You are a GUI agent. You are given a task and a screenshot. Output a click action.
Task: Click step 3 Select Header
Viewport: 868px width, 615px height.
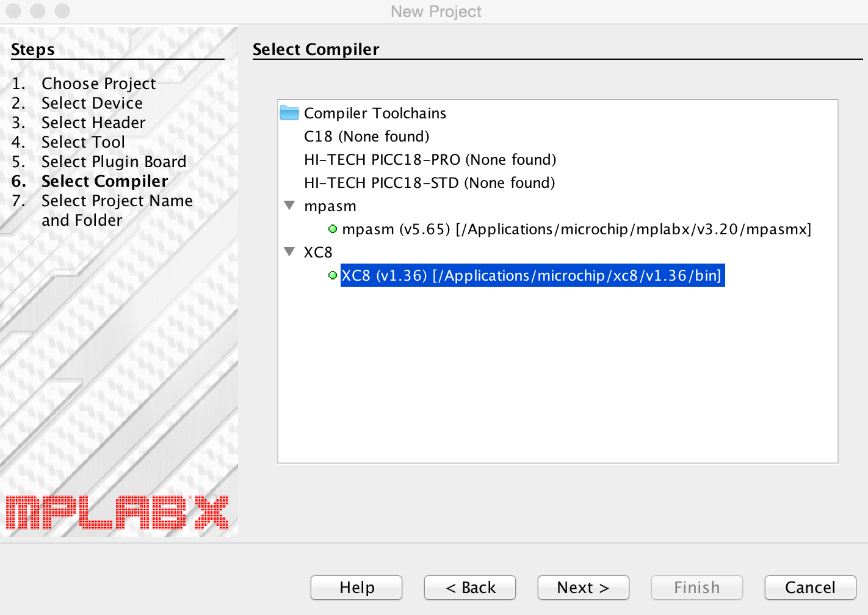point(93,123)
